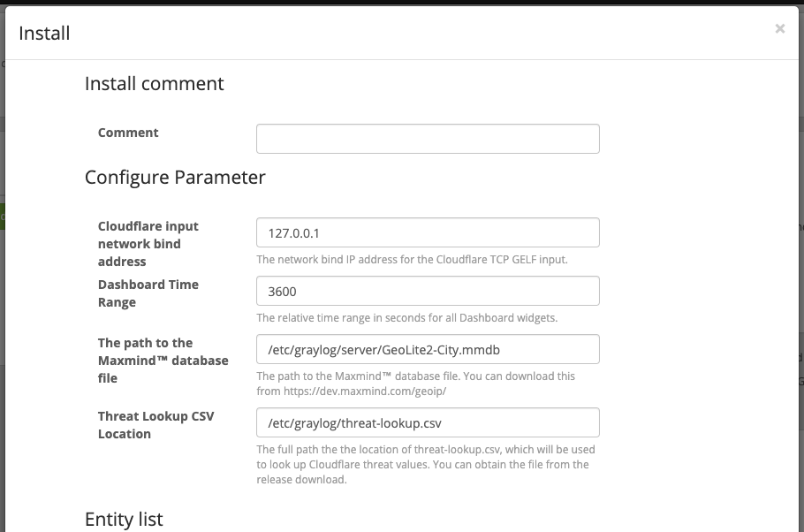
Task: Edit the Maxmind database file path field
Action: point(428,348)
